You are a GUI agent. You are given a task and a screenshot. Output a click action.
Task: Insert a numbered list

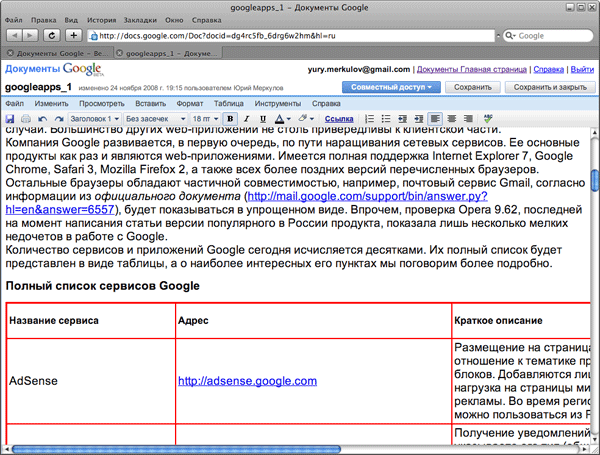coord(370,119)
